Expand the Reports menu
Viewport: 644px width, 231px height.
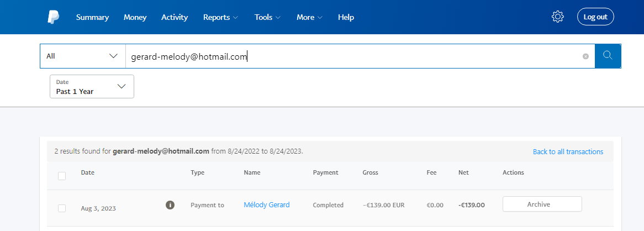click(220, 17)
